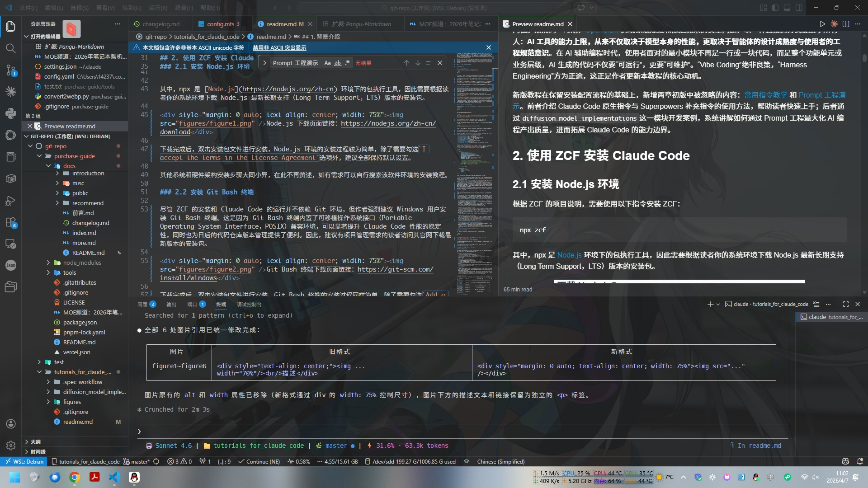The image size is (868, 488).
Task: Open the 输出 panel tab
Action: 171,304
